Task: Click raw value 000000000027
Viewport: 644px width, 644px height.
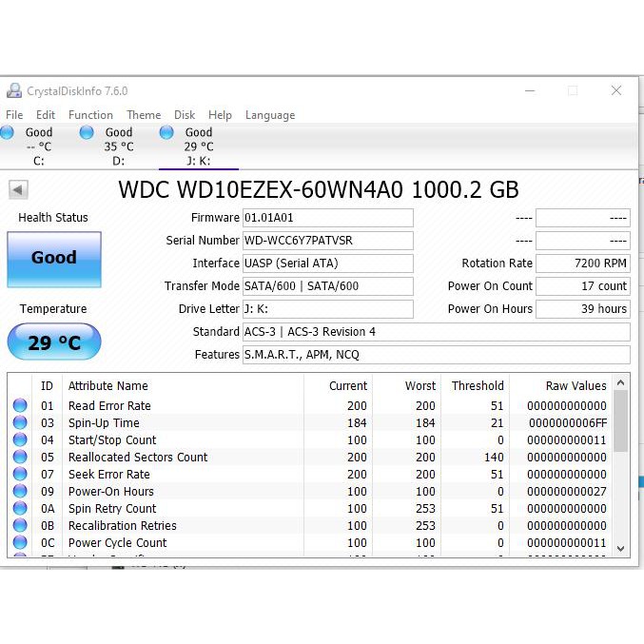Action: (x=567, y=492)
